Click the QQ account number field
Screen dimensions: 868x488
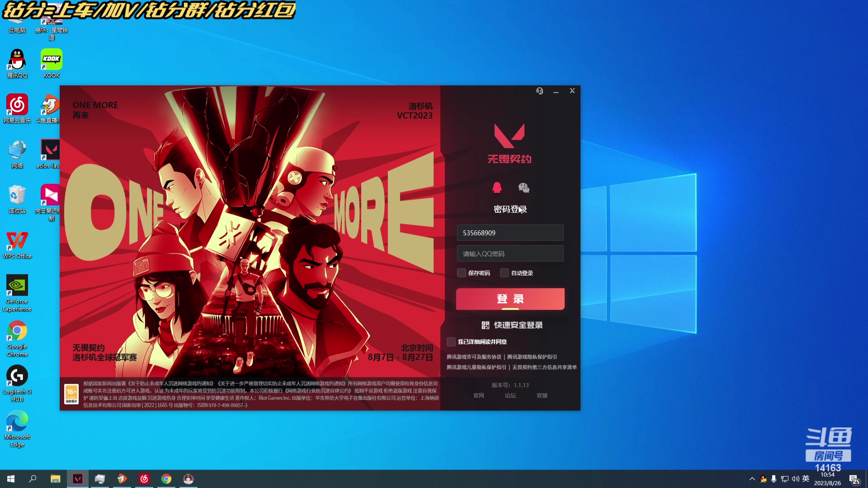pyautogui.click(x=510, y=233)
